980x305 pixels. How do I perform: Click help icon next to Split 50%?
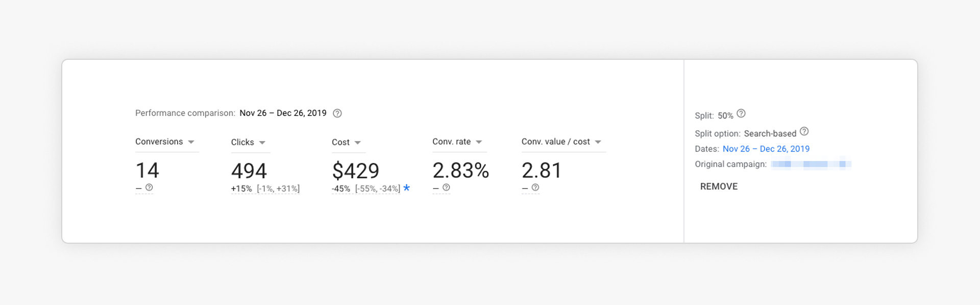click(741, 113)
